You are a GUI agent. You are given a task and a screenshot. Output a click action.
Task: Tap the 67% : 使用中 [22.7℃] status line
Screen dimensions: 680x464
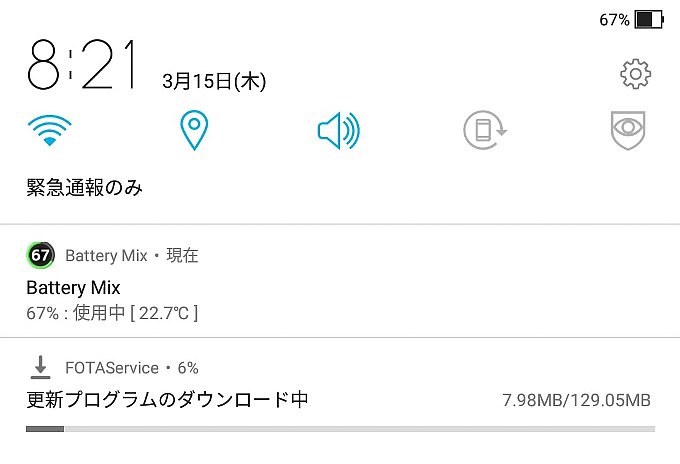tap(112, 313)
